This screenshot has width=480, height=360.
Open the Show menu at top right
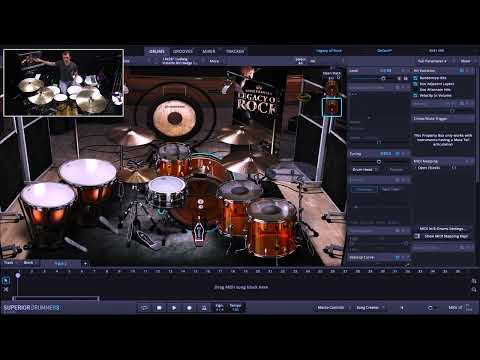pos(466,61)
